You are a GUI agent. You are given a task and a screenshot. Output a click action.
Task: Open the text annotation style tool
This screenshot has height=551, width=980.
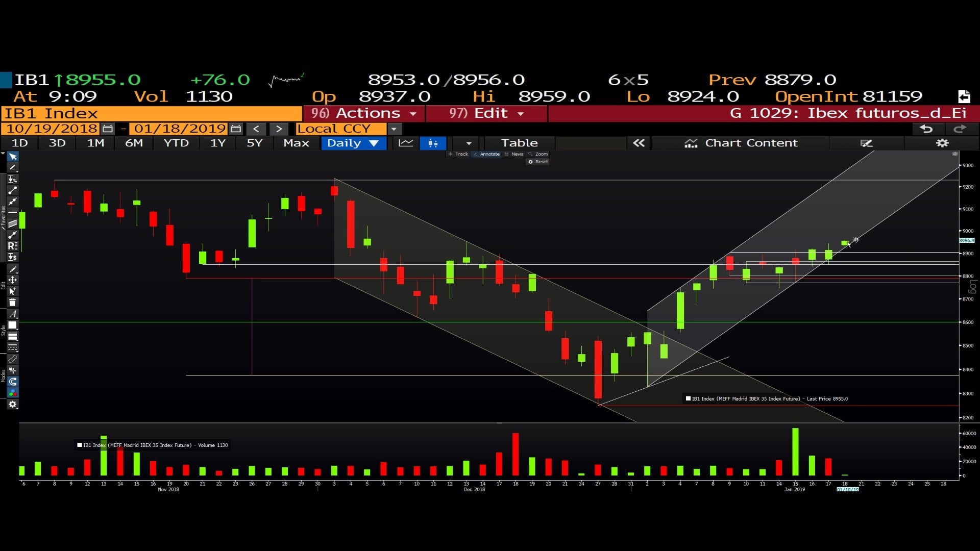(x=13, y=314)
